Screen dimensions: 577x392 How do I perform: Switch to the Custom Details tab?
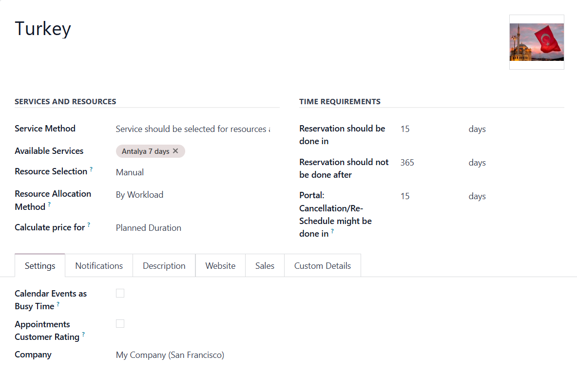click(x=322, y=265)
